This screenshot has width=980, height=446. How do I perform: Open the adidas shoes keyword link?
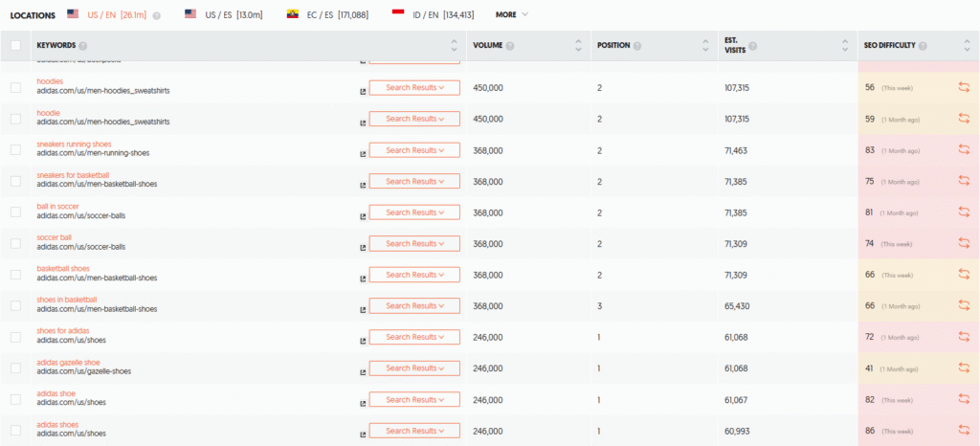[57, 425]
